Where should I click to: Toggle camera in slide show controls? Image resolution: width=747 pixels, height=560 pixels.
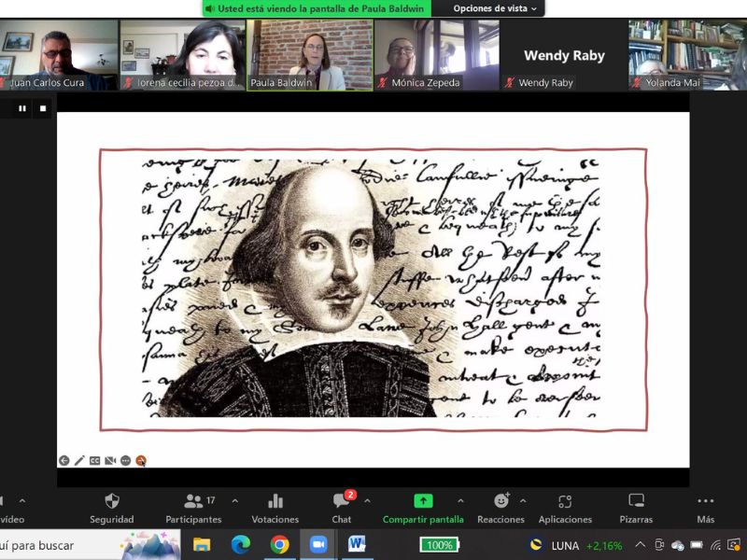110,460
